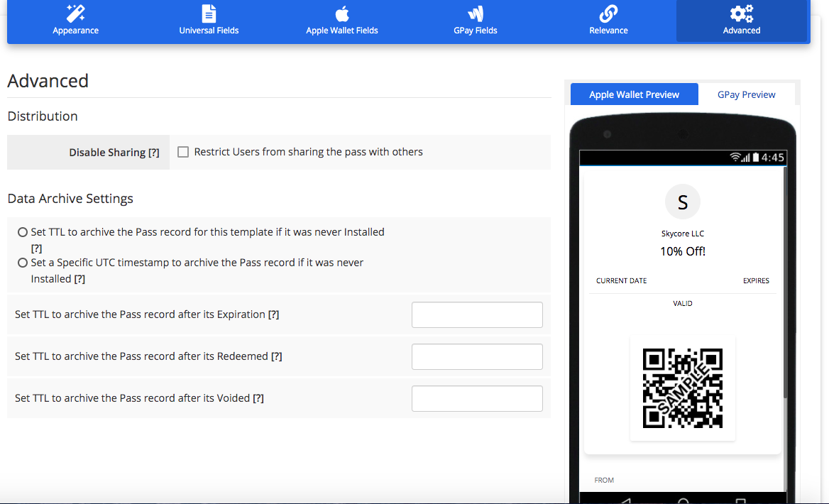This screenshot has height=504, width=829.
Task: Open help [?] for archive after Redeemed
Action: 277,356
